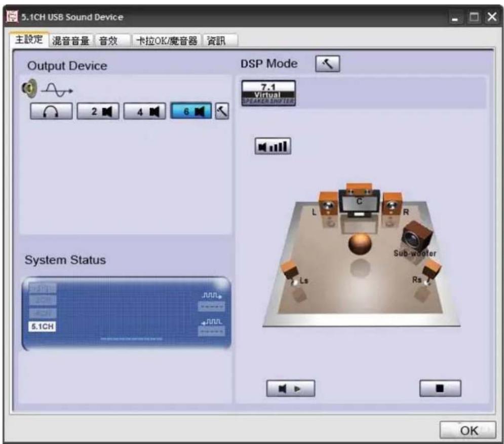Click the Output Device heading

67,66
